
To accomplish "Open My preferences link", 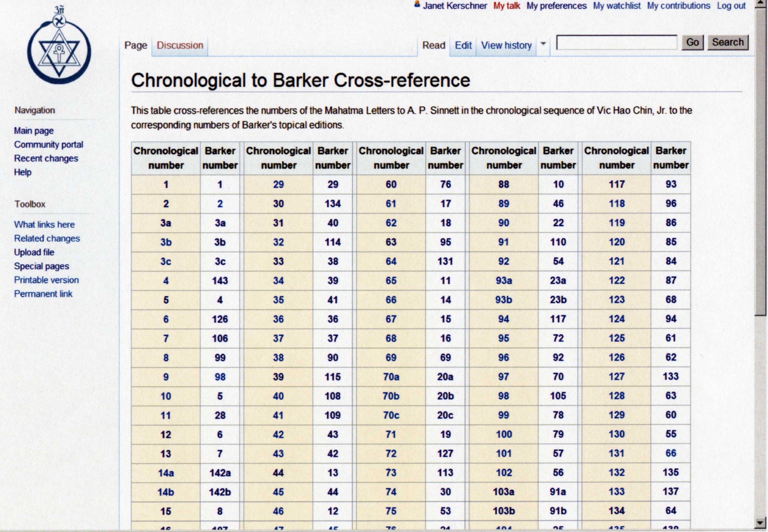I will (x=556, y=6).
